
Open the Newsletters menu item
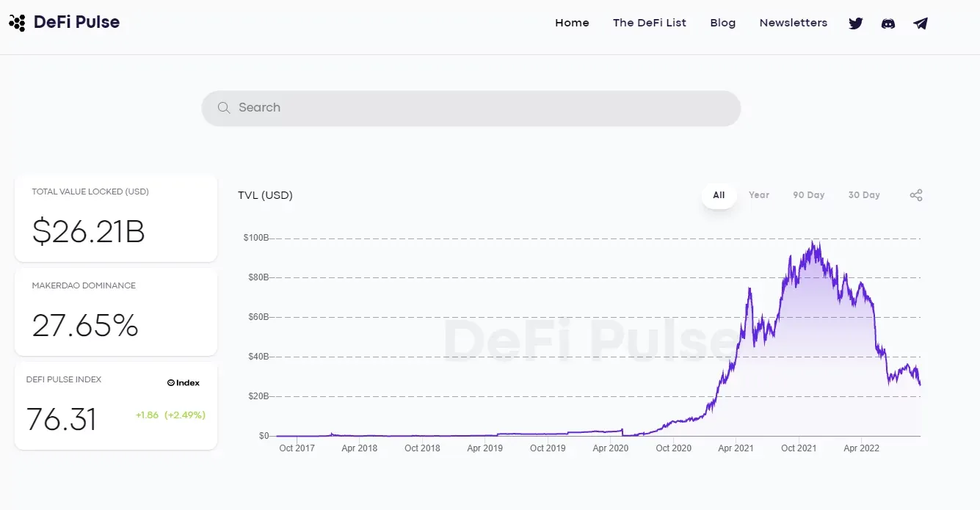pos(794,23)
